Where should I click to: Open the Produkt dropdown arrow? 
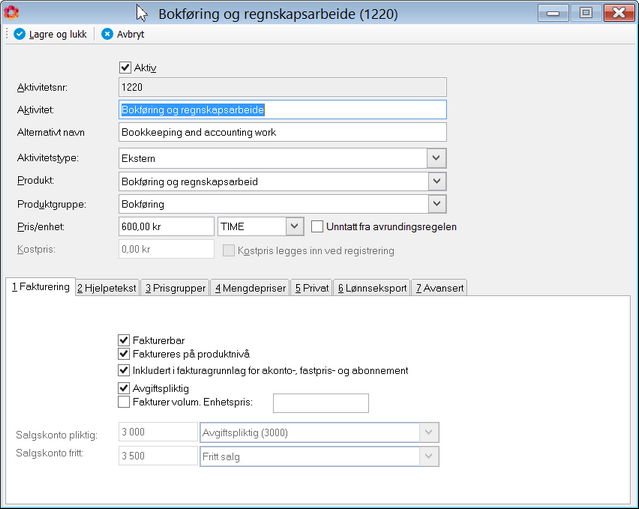click(x=436, y=181)
